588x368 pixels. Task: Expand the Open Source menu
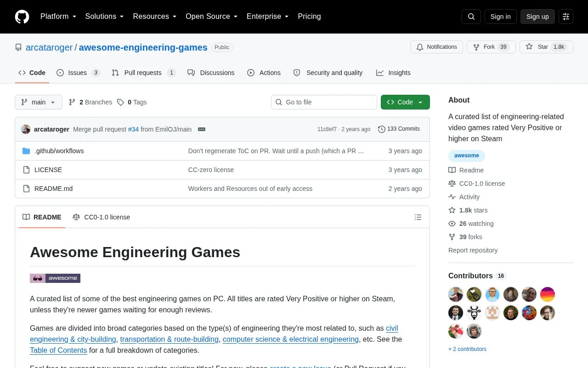[212, 17]
